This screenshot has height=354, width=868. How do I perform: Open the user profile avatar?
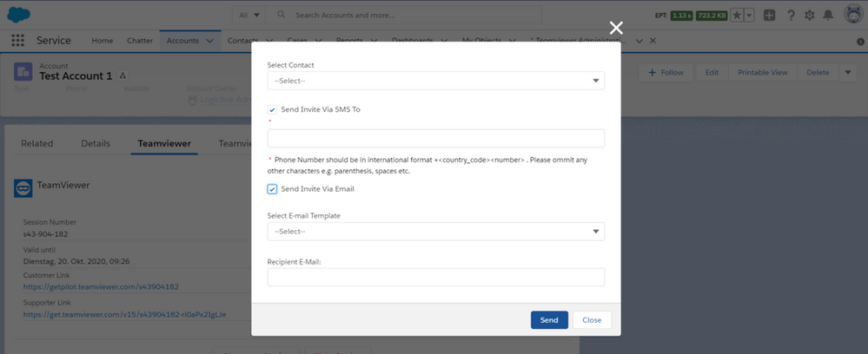pos(854,15)
